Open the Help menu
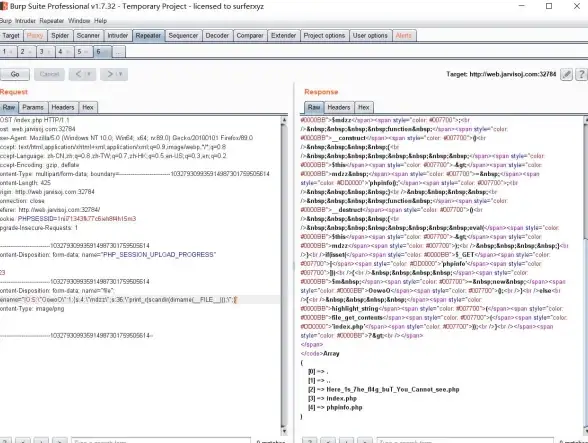This screenshot has height=443, width=588. coord(100,21)
